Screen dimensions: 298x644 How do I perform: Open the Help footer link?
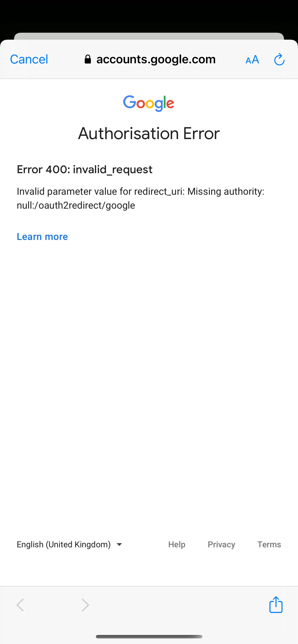point(177,544)
